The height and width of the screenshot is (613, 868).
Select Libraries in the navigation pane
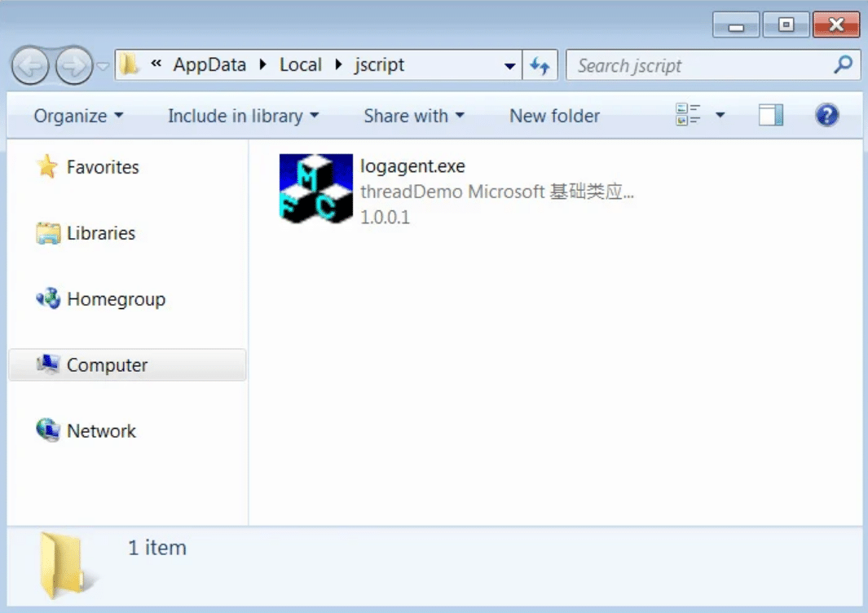[x=101, y=232]
